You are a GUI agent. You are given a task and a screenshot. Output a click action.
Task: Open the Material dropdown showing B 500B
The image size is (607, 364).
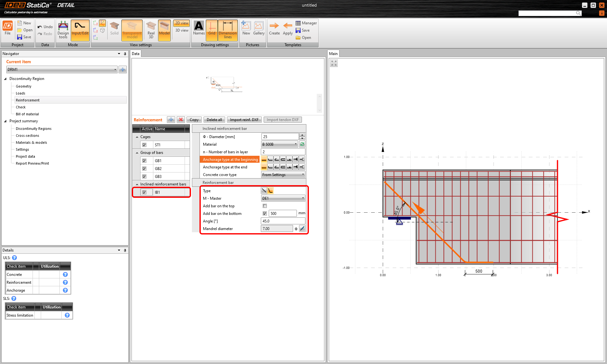[296, 144]
